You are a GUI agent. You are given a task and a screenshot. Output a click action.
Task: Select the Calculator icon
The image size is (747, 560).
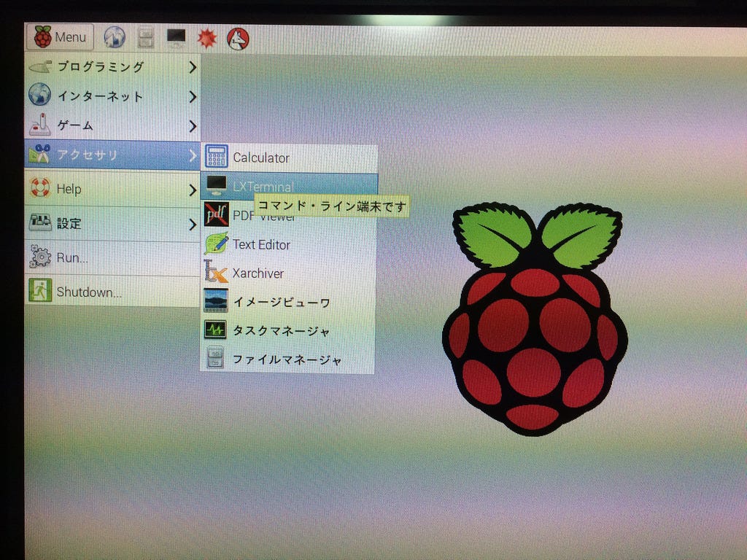pyautogui.click(x=261, y=157)
